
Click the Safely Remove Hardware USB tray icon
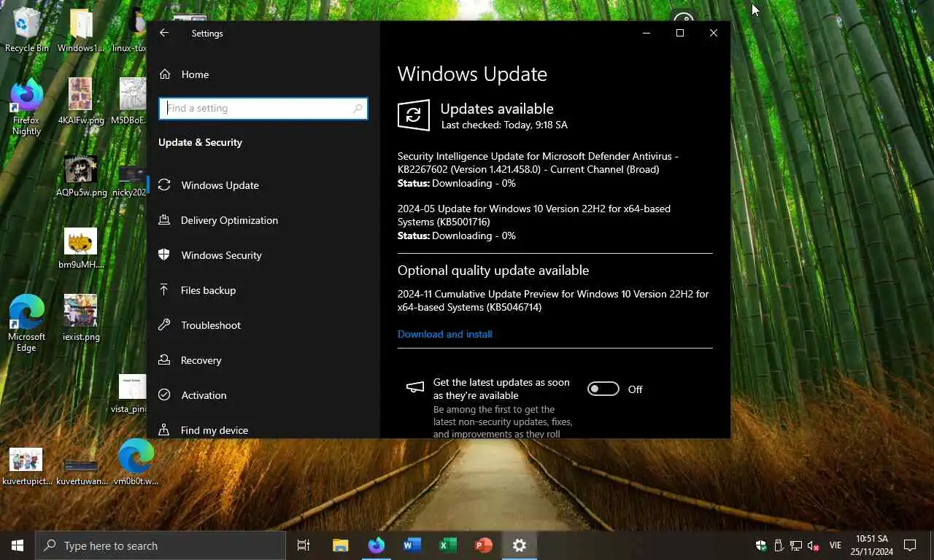coord(779,545)
